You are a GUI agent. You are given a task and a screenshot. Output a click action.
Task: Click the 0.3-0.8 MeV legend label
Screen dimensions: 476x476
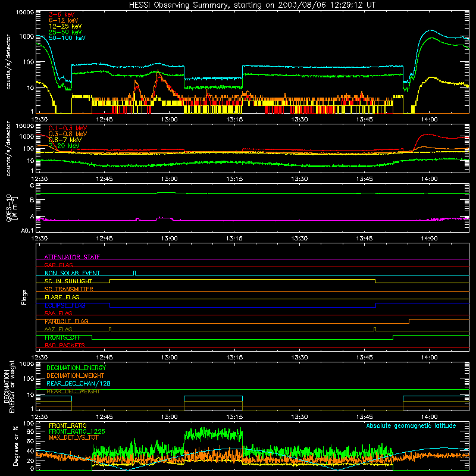point(68,134)
